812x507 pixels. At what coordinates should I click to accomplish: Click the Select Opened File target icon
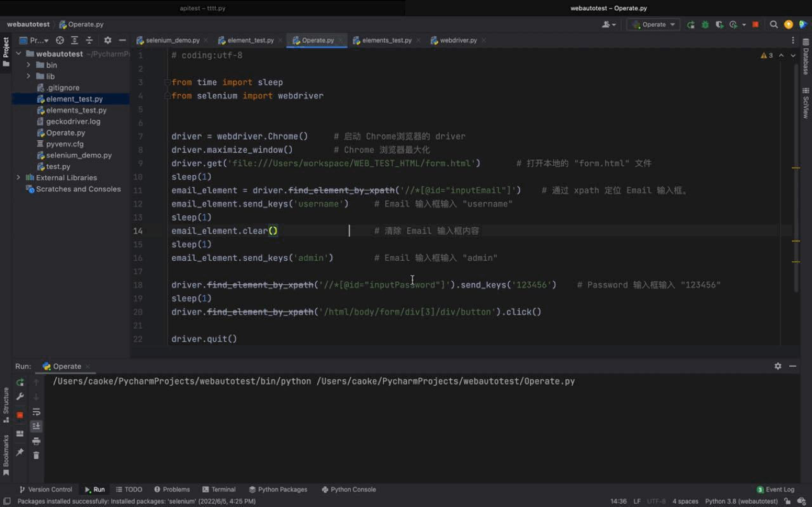[60, 41]
